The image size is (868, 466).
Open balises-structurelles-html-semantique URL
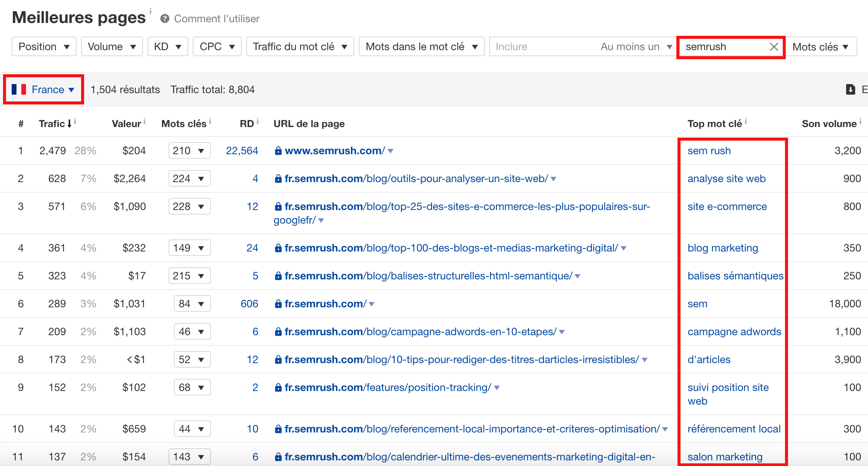click(x=429, y=276)
